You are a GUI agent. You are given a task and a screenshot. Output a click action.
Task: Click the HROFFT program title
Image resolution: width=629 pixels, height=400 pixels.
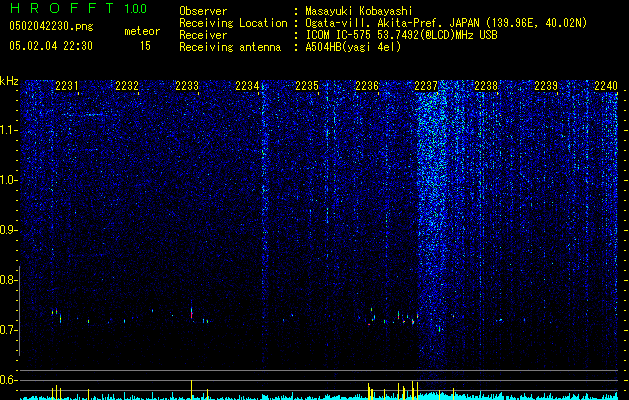62,8
